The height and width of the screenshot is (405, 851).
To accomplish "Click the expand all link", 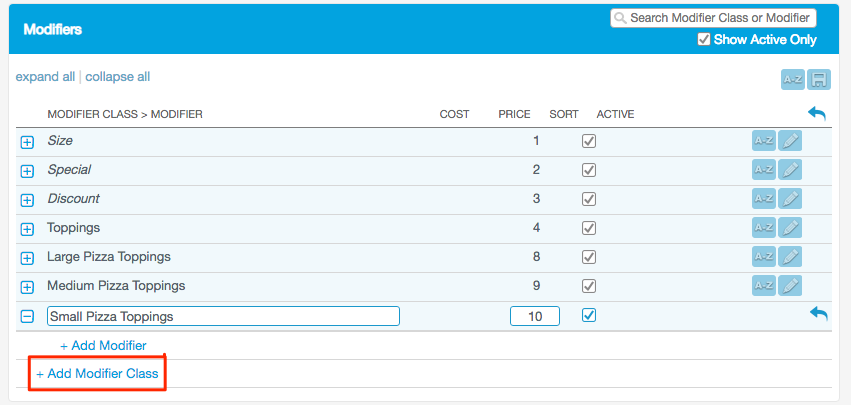I will (45, 77).
